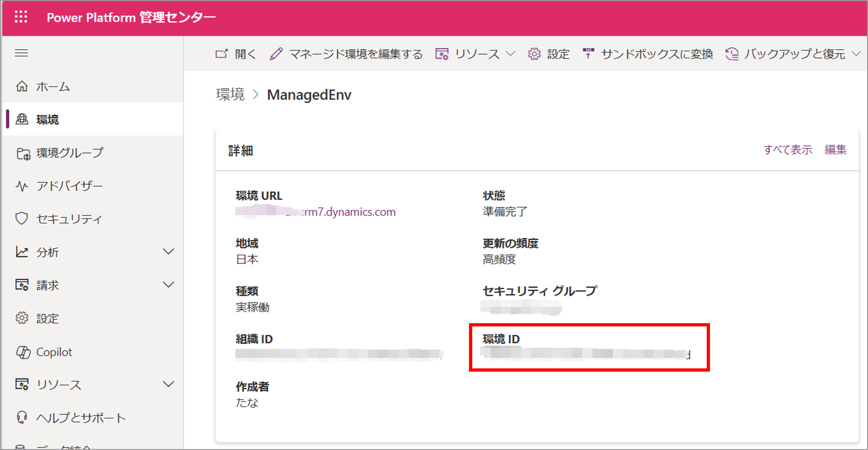Click the hamburger menu icon
The width and height of the screenshot is (868, 450).
pos(21,53)
